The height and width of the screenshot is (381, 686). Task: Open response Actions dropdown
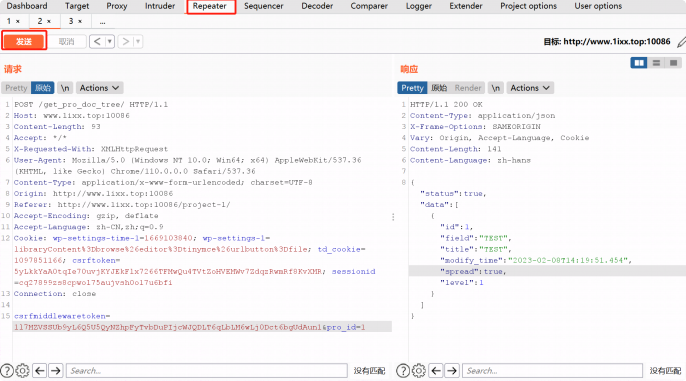tap(530, 88)
